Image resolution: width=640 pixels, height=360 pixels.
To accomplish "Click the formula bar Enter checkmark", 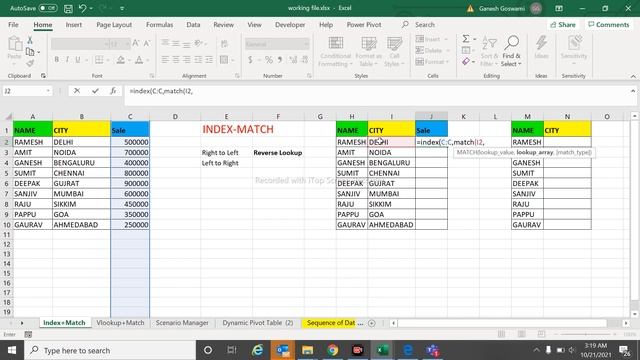I will tap(95, 91).
